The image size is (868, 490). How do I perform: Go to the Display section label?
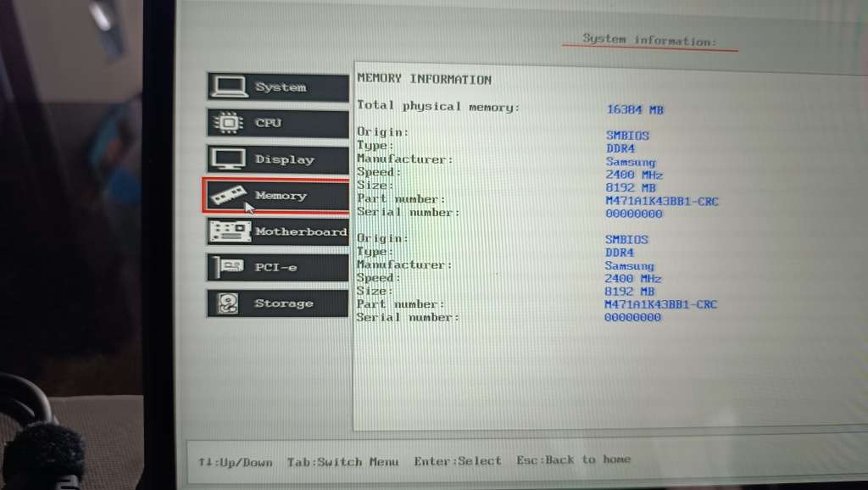284,159
